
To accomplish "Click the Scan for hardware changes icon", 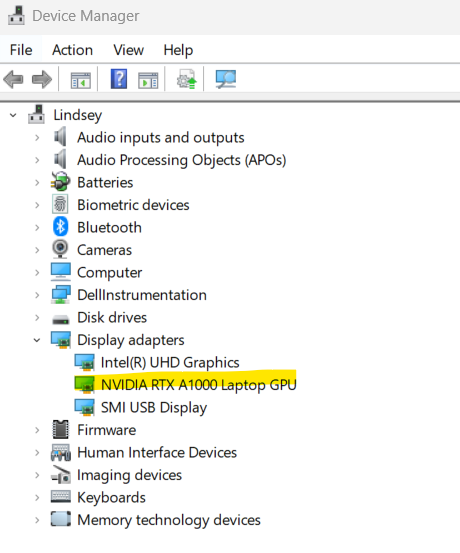I will tap(225, 79).
